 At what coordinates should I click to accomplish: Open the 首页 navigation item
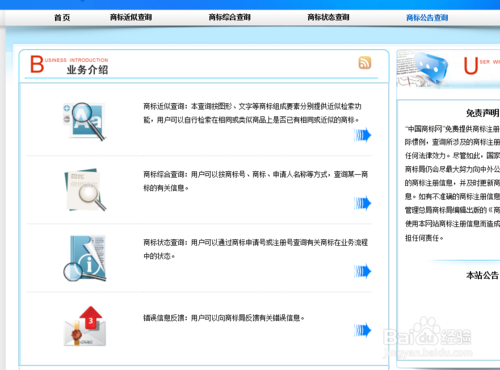point(62,17)
